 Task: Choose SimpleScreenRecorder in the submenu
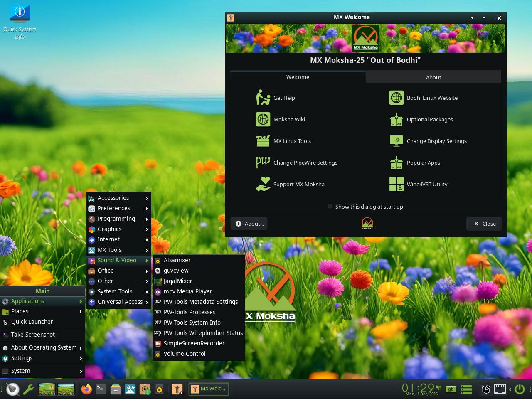tap(194, 343)
